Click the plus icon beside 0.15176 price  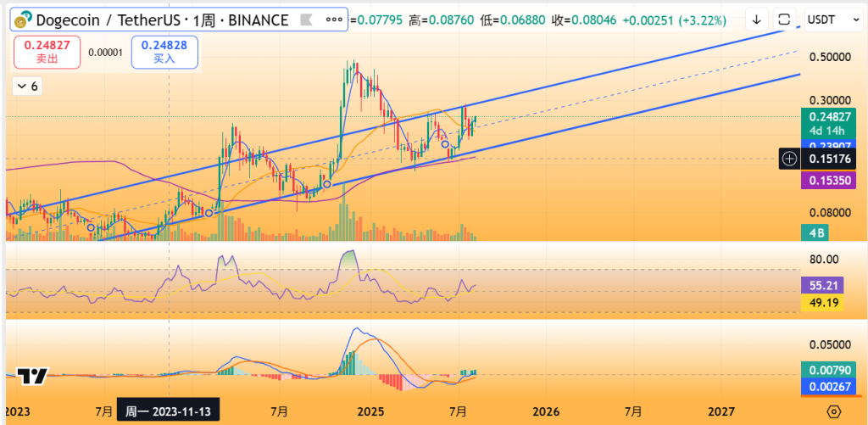click(789, 159)
